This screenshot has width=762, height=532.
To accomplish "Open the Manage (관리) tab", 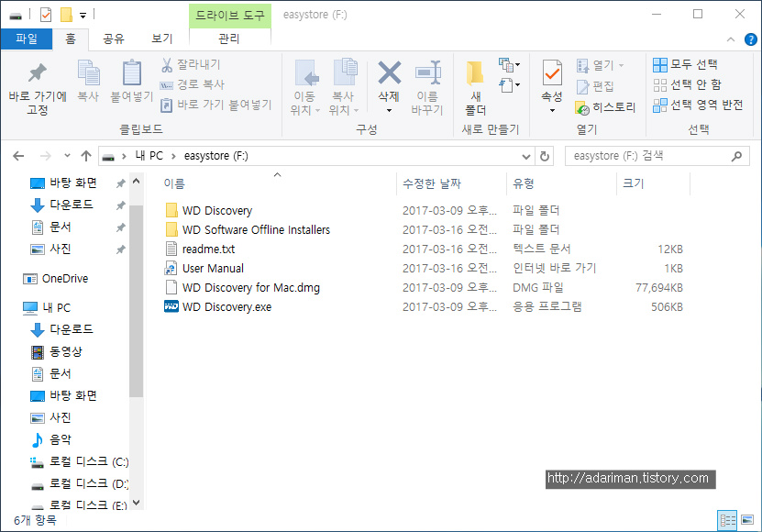I will click(229, 39).
